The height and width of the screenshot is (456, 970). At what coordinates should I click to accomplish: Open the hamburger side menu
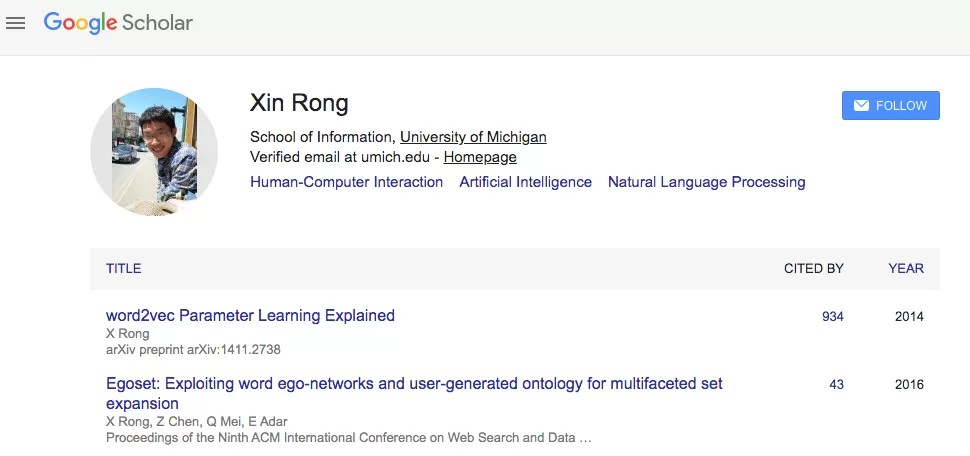pos(15,24)
